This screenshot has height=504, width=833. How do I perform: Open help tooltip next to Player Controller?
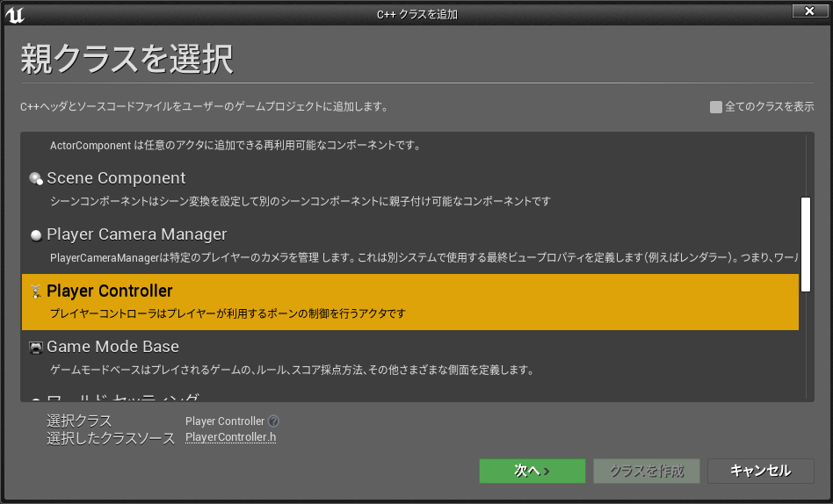click(273, 421)
